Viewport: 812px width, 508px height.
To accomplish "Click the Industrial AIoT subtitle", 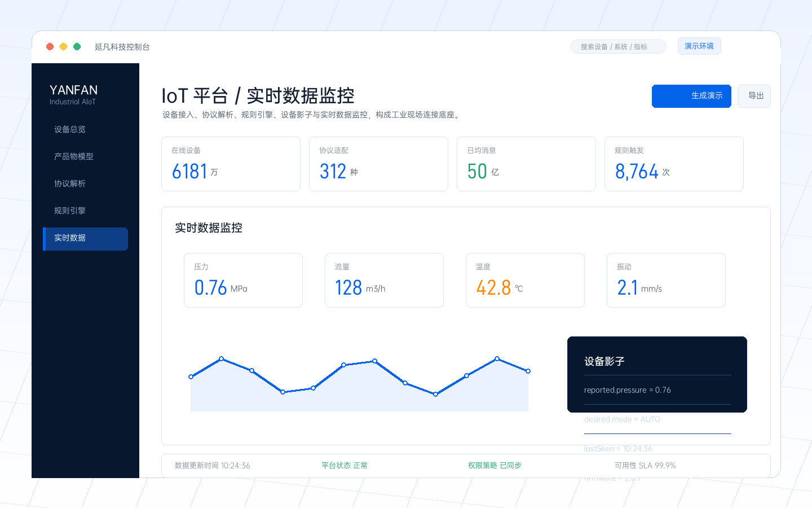I will (73, 102).
